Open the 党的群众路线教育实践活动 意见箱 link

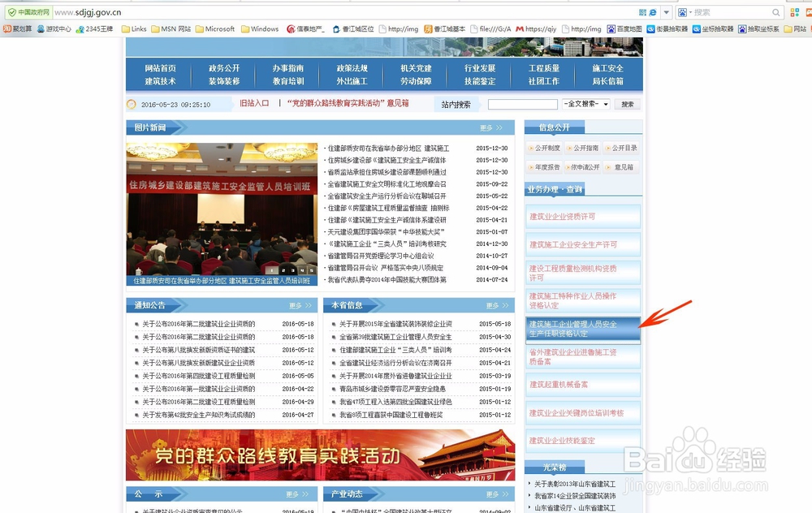click(x=348, y=104)
